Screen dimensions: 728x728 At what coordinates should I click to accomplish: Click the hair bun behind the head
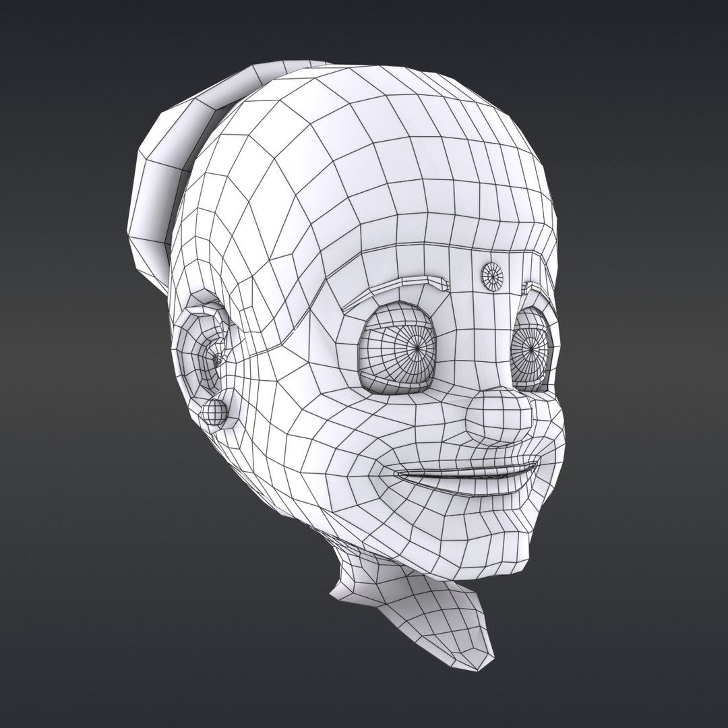coord(195,172)
